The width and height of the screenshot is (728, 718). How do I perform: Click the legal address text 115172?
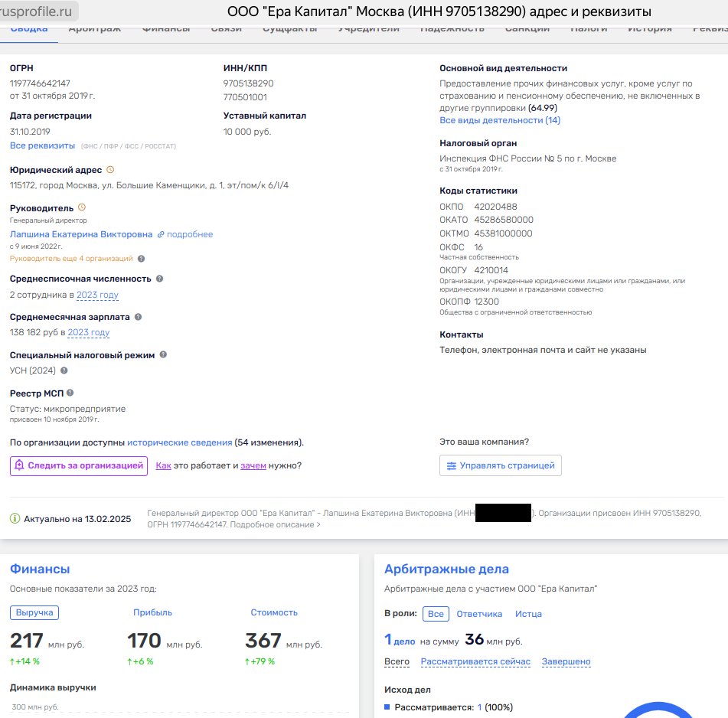tap(149, 185)
